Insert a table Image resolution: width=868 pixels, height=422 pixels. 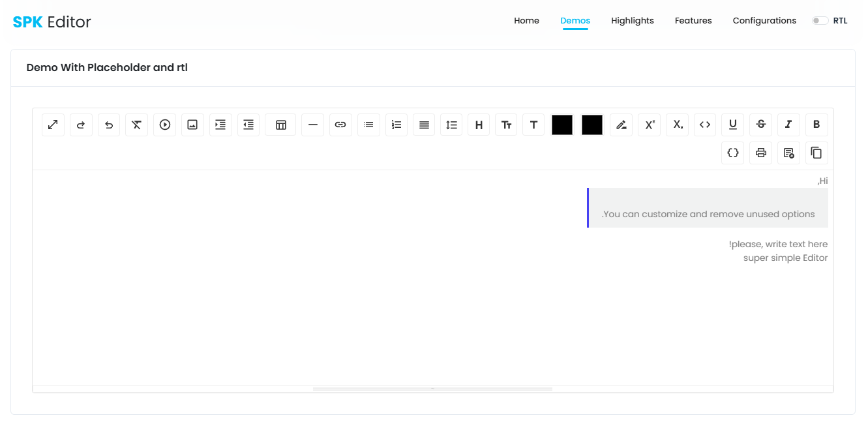pyautogui.click(x=280, y=125)
